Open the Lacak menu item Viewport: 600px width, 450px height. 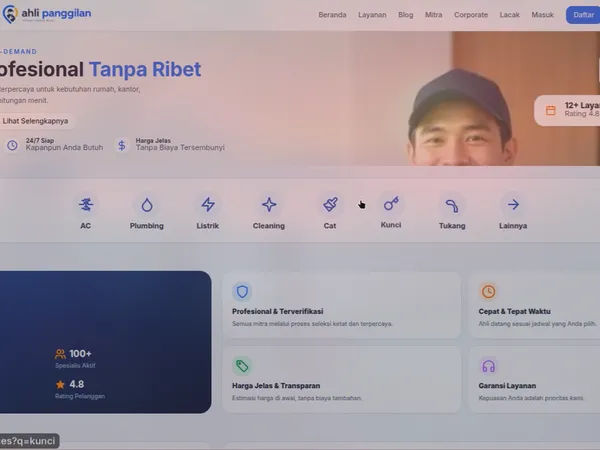[x=509, y=15]
